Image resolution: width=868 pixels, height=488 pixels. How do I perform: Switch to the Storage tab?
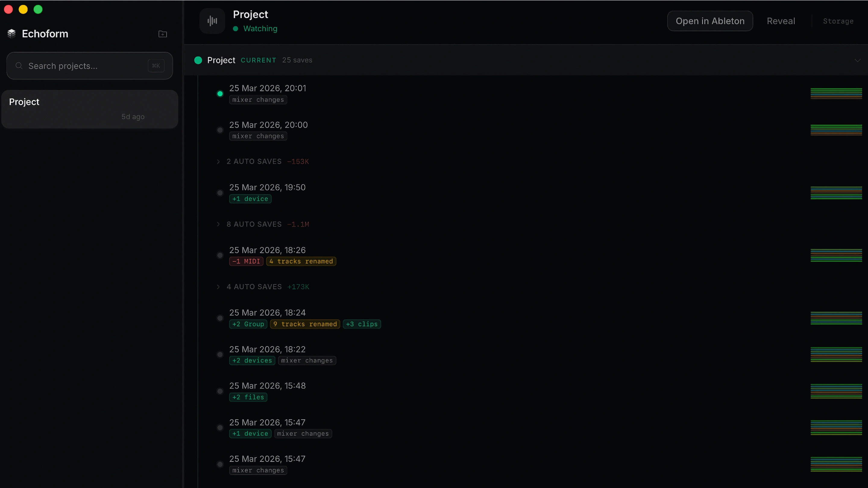coord(838,21)
